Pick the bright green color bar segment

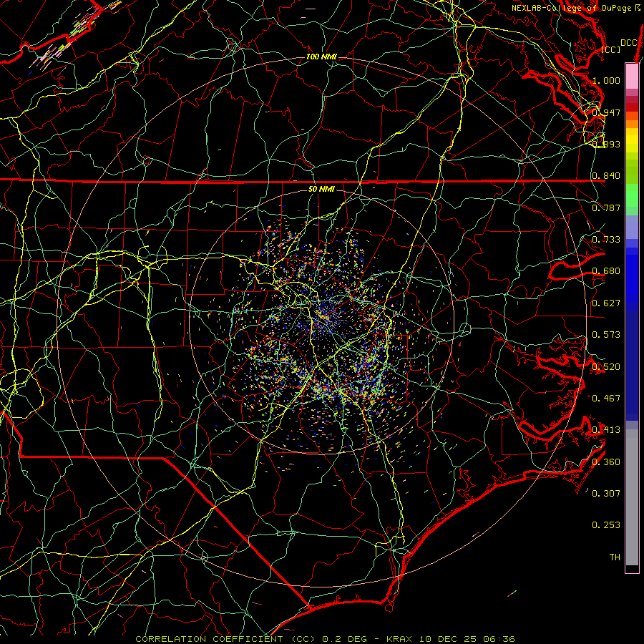632,195
